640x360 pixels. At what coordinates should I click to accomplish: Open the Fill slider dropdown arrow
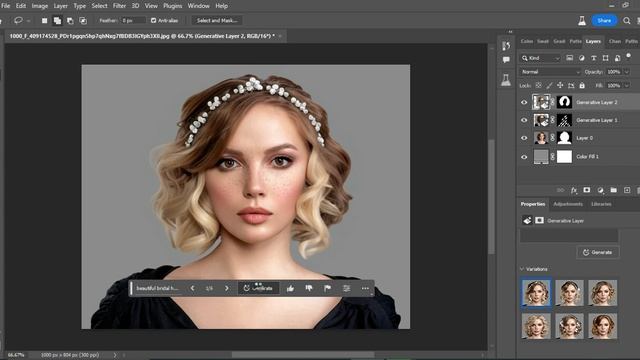tap(627, 85)
